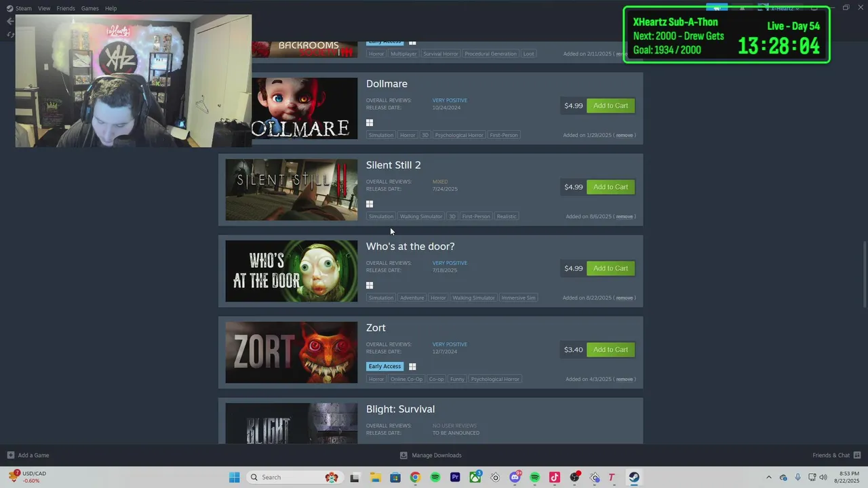Screen dimensions: 868x488
Task: Remove Silent Still 2 from the wishlist
Action: [x=625, y=216]
